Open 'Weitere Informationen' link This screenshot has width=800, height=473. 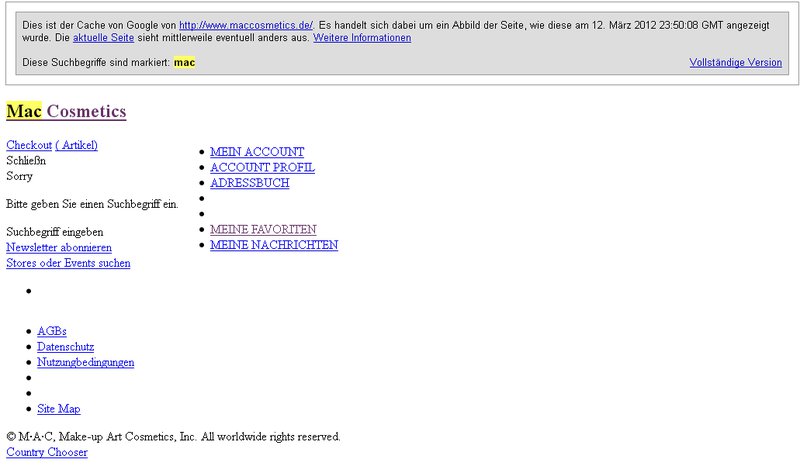[362, 38]
